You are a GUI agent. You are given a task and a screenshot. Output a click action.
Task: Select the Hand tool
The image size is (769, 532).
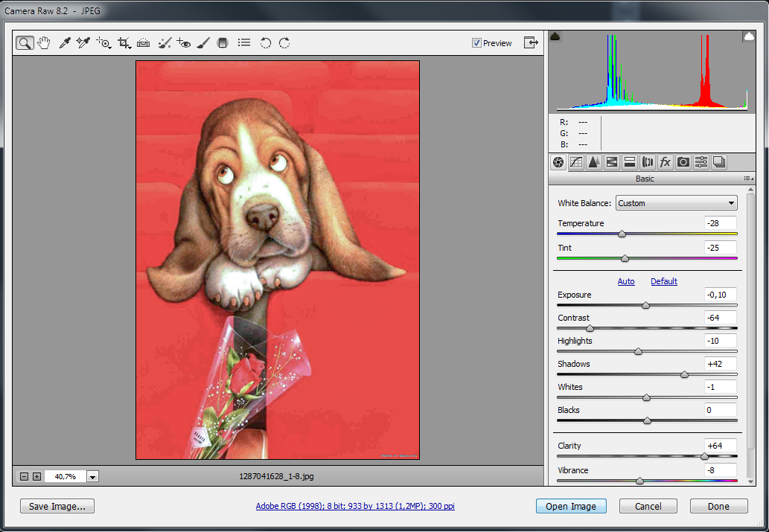tap(44, 43)
